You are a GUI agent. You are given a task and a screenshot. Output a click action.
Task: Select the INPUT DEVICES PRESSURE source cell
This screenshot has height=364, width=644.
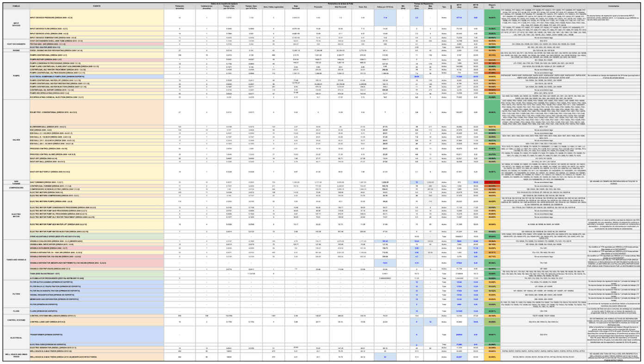click(97, 18)
